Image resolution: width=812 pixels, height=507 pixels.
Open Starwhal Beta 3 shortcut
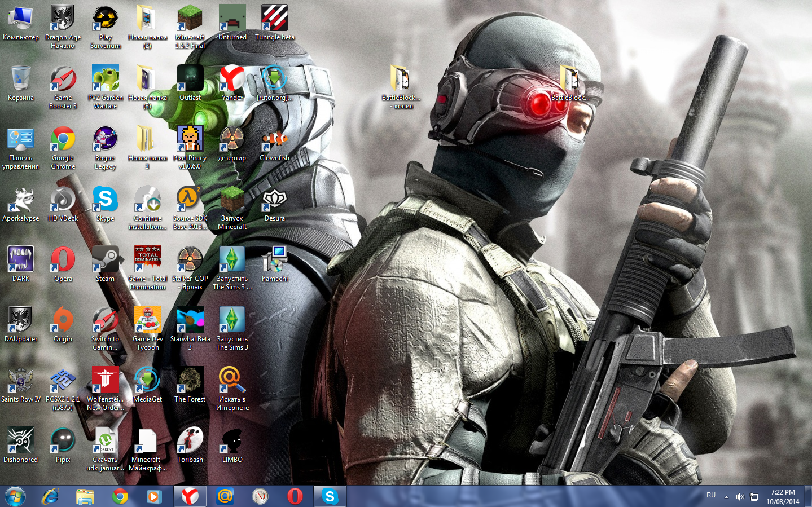pyautogui.click(x=190, y=328)
